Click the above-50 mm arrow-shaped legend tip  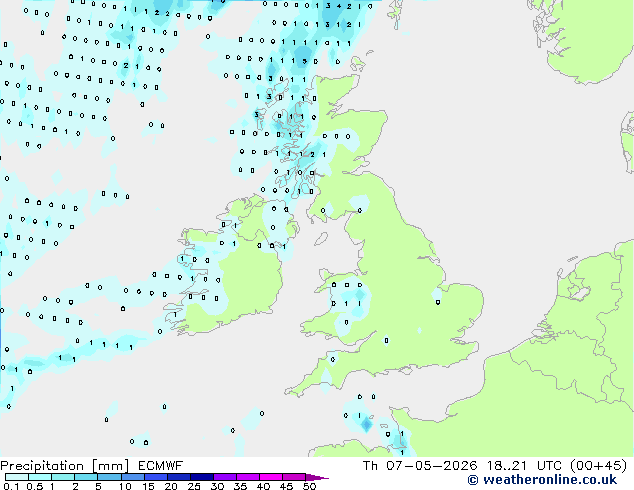(x=317, y=477)
